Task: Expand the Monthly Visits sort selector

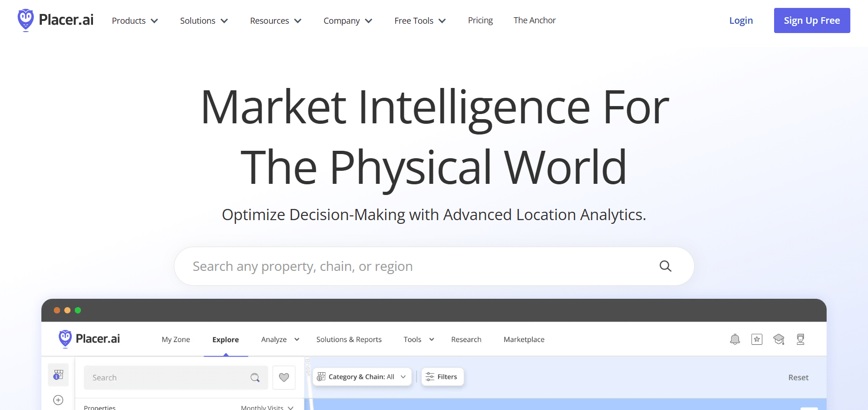Action: coord(267,407)
